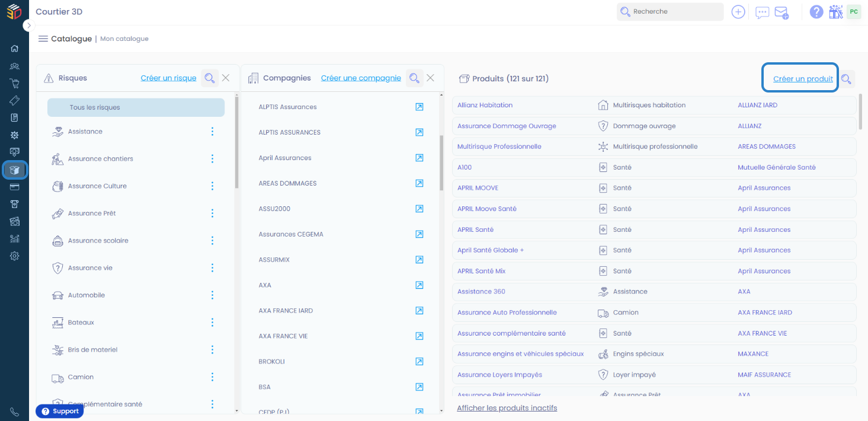The width and height of the screenshot is (868, 421).
Task: Open the ticket icon in the sidebar
Action: [14, 101]
